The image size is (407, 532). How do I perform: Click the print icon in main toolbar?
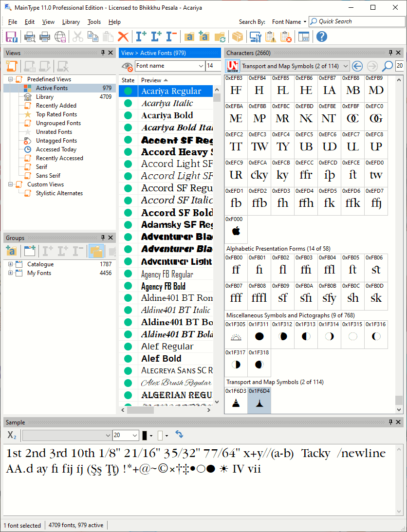(x=45, y=37)
